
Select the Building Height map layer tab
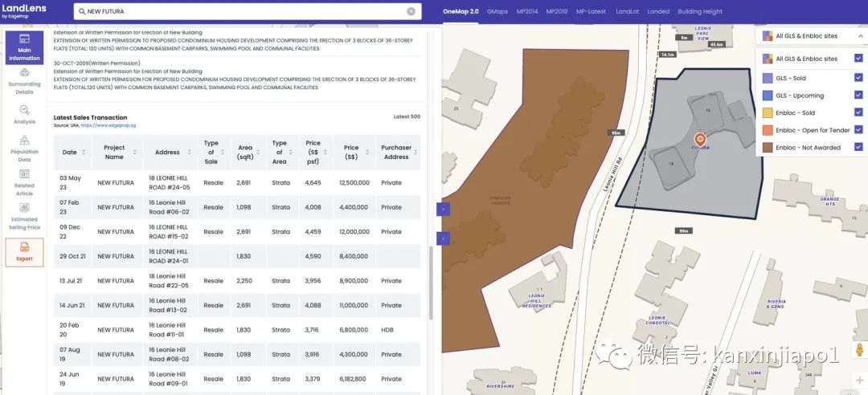click(x=700, y=12)
